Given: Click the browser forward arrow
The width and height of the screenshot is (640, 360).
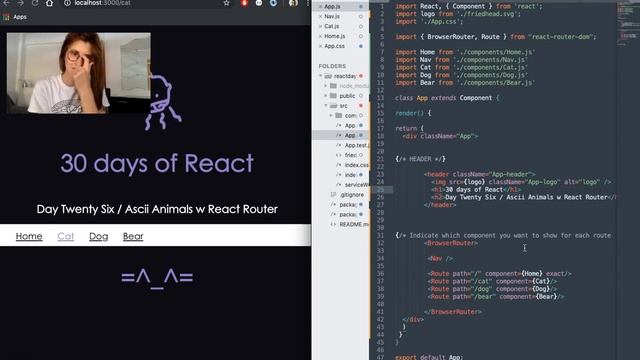Looking at the screenshot, I should click(20, 3).
